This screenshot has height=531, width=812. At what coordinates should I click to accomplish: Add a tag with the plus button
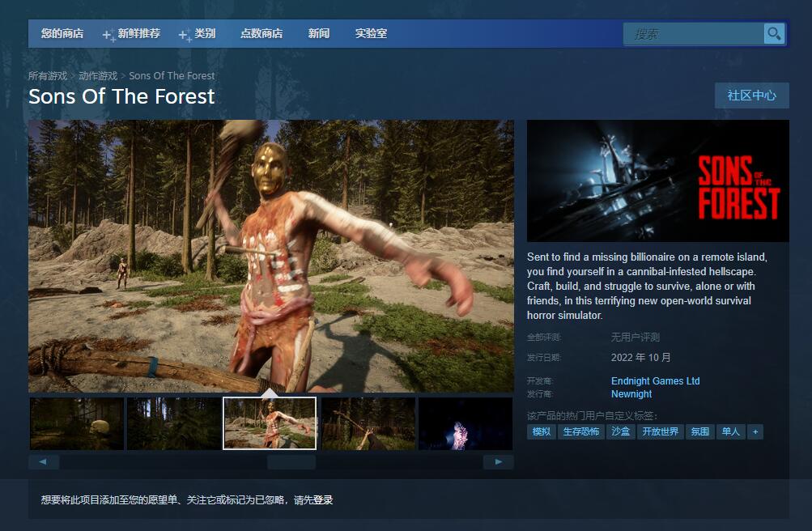(x=755, y=431)
